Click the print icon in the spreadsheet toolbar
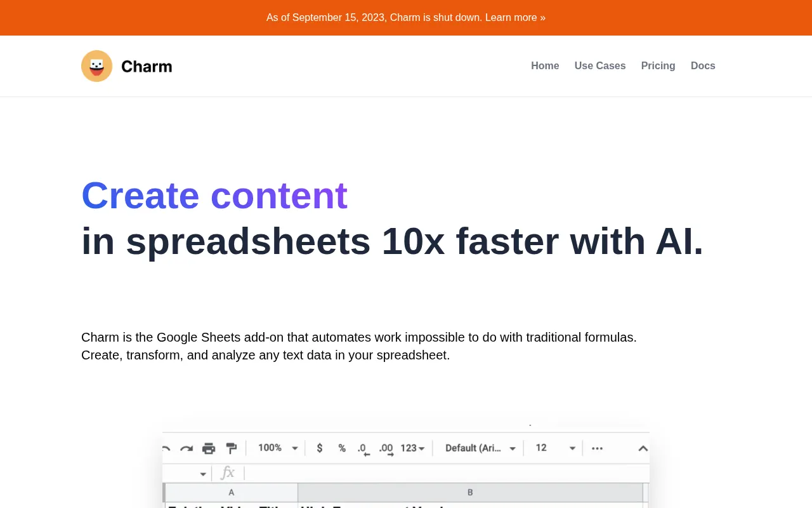812x508 pixels. pyautogui.click(x=209, y=448)
